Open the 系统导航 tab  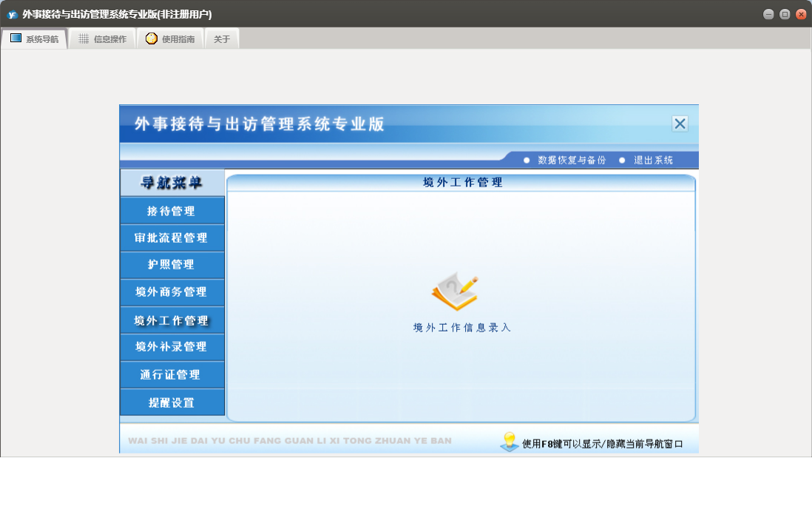pyautogui.click(x=34, y=39)
